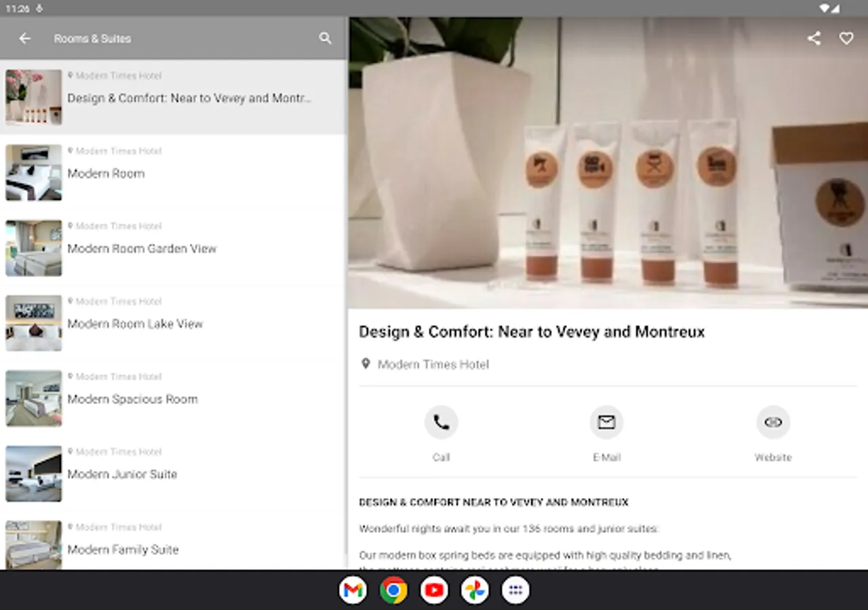Click the Call label
This screenshot has height=610, width=868.
click(x=441, y=457)
